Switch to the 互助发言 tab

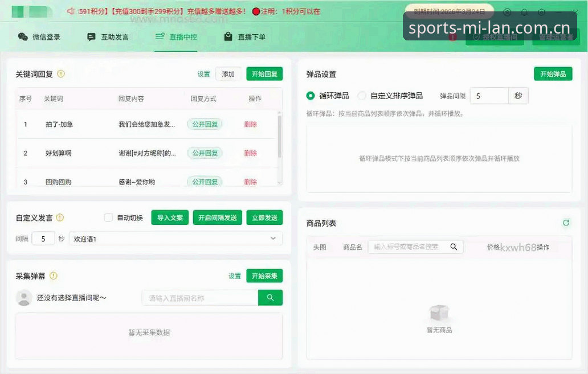(108, 37)
